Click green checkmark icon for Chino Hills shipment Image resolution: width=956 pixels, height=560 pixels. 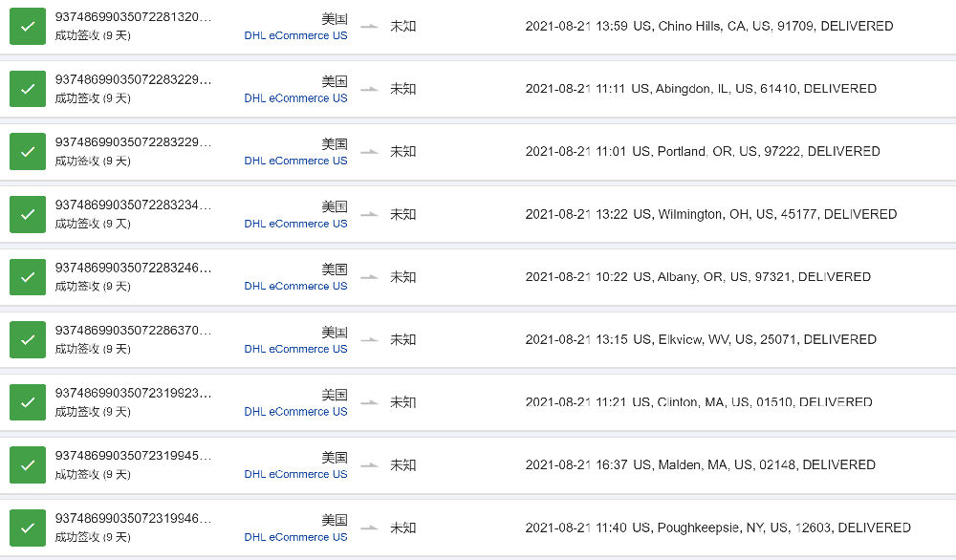(x=28, y=26)
